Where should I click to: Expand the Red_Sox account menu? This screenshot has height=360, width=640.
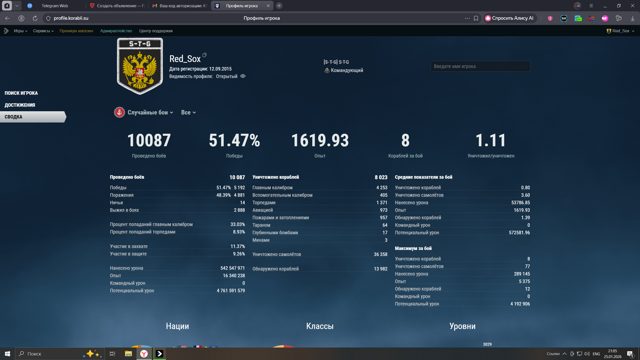(x=620, y=31)
